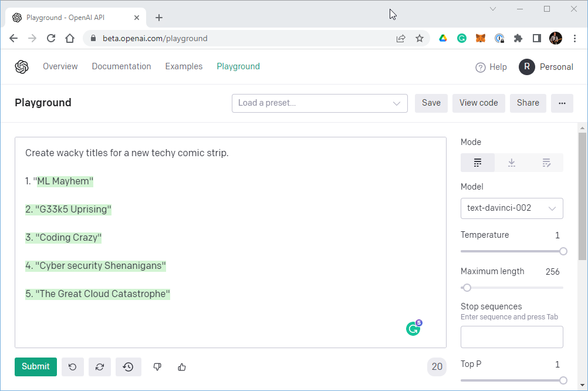Open the Personal account menu

546,67
